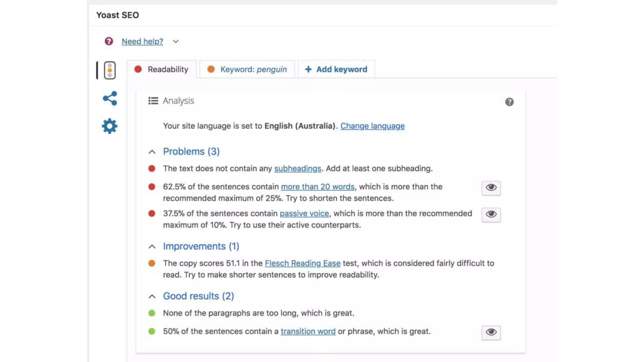Select the Readability tab
The height and width of the screenshot is (362, 644).
168,69
